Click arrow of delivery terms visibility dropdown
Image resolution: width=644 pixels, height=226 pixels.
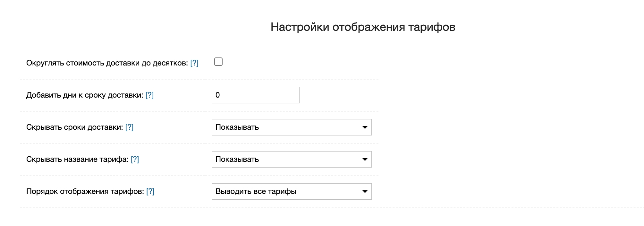point(365,127)
